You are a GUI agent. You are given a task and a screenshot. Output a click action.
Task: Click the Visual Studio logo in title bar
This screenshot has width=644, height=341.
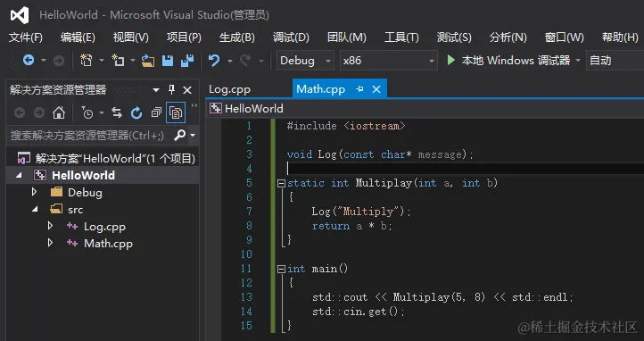[20, 15]
